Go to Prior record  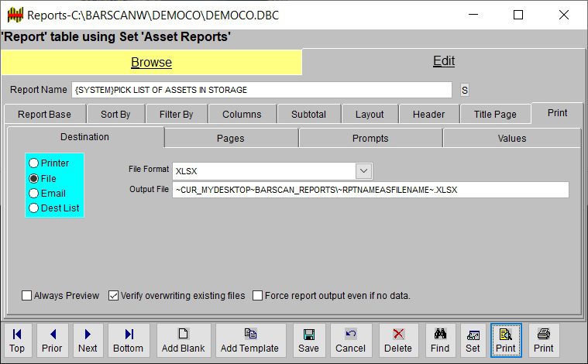(52, 341)
